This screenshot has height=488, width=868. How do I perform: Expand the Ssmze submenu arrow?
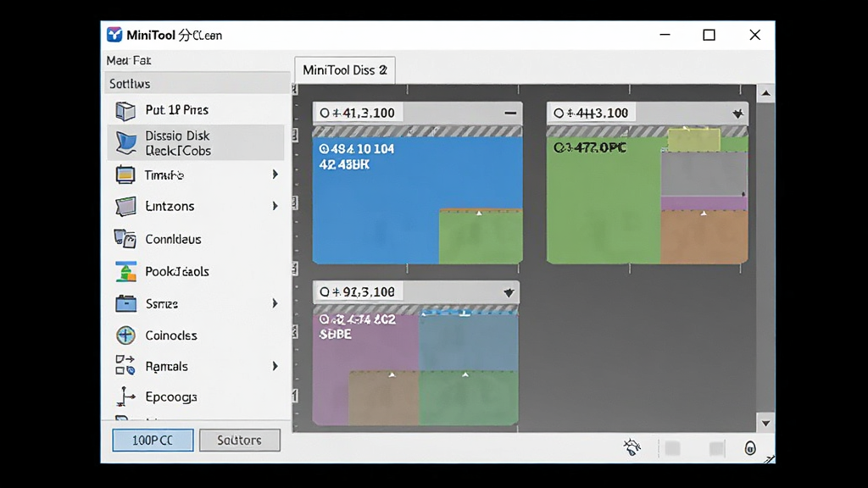click(x=275, y=303)
